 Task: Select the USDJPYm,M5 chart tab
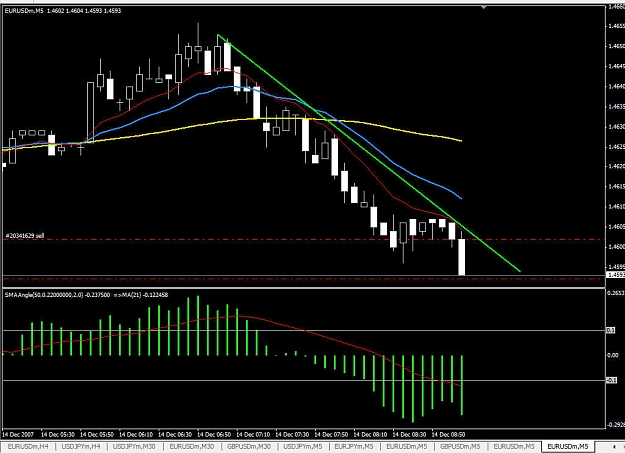tap(303, 447)
